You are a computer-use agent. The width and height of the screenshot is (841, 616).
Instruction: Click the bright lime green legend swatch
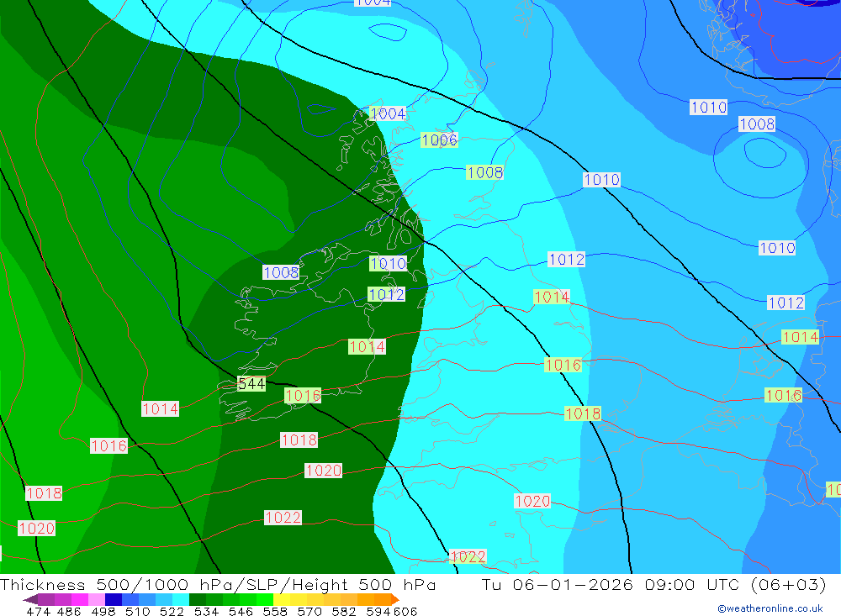[x=265, y=599]
